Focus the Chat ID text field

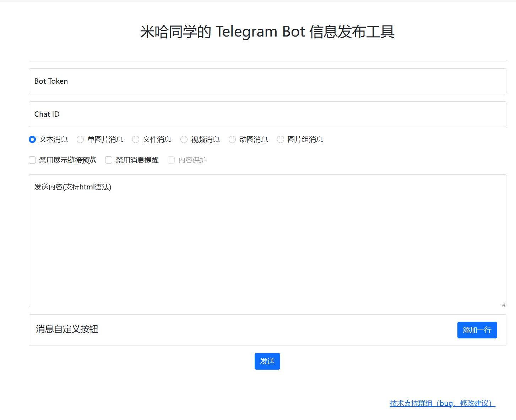267,114
